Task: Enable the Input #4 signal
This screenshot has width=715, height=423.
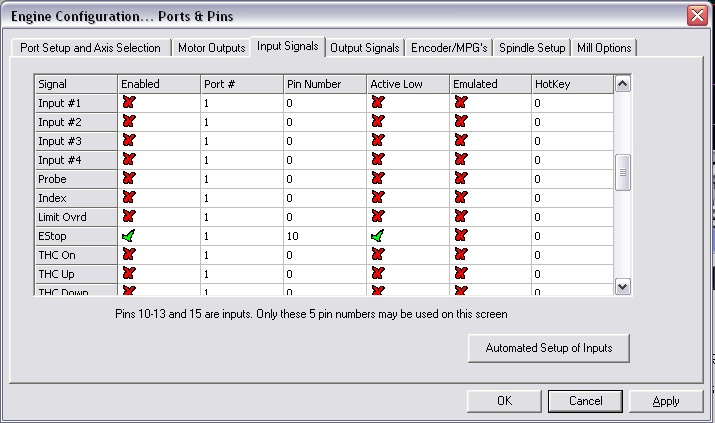Action: click(x=128, y=160)
